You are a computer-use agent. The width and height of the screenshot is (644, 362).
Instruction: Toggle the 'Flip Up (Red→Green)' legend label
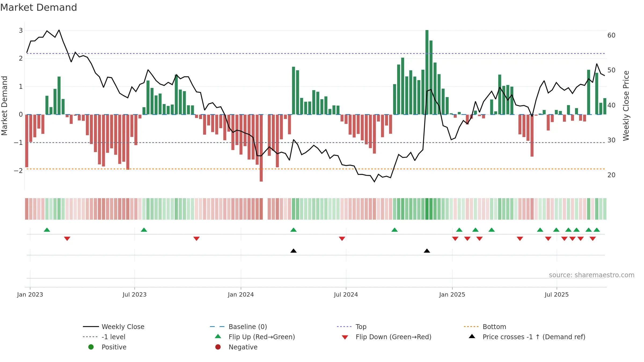pos(262,337)
